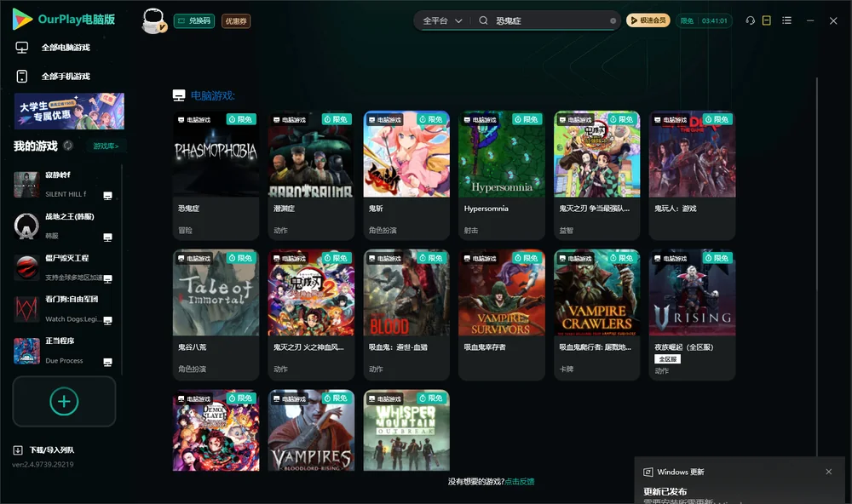
Task: Click the 点击反馈 feedback link
Action: [x=520, y=482]
